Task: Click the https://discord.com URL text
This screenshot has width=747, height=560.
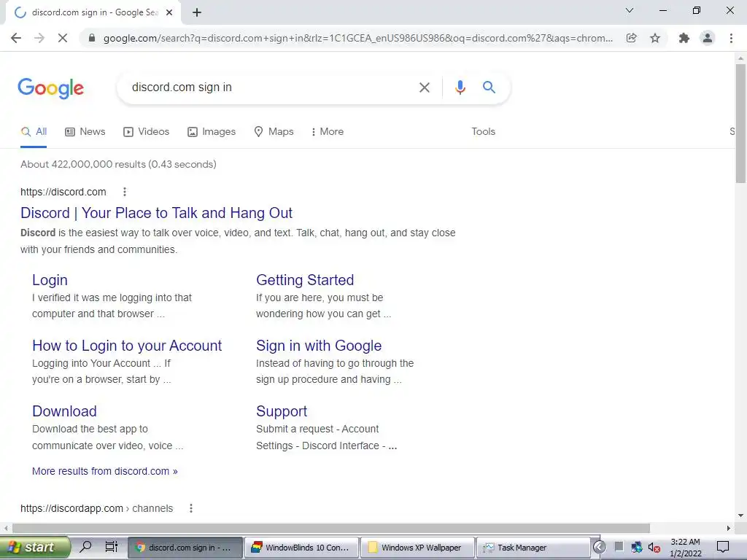Action: (63, 192)
